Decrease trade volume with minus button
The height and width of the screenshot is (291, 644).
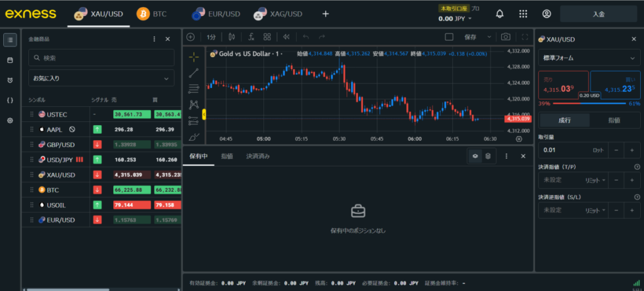point(616,150)
